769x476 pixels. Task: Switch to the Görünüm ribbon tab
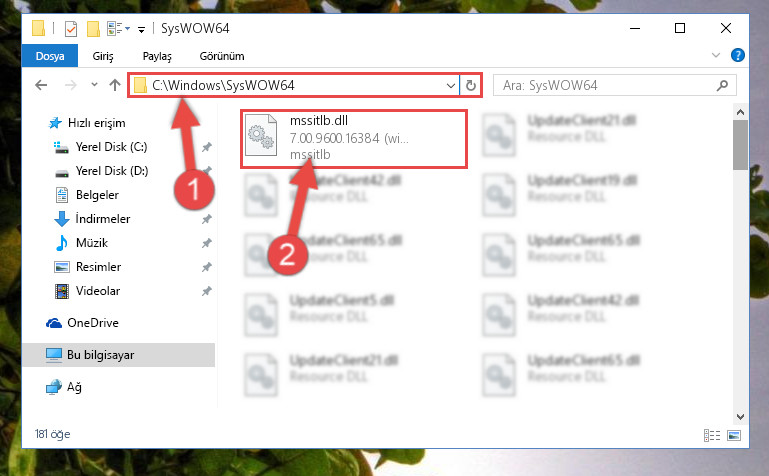point(222,56)
